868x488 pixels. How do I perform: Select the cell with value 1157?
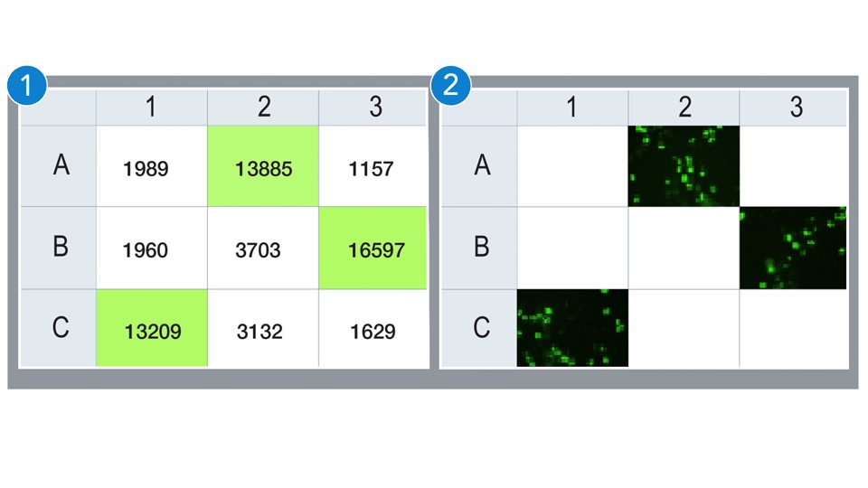(373, 167)
